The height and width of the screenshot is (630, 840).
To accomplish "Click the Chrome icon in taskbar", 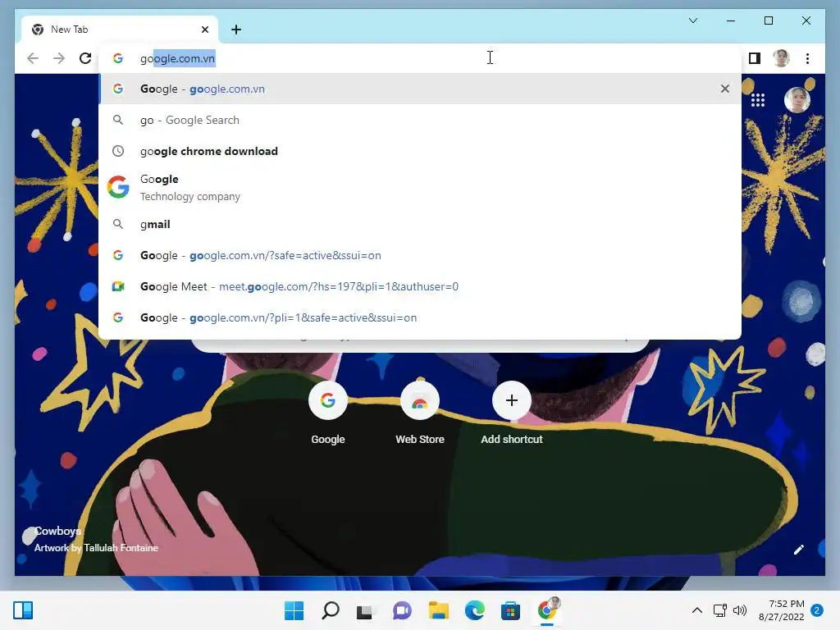I will [x=547, y=610].
